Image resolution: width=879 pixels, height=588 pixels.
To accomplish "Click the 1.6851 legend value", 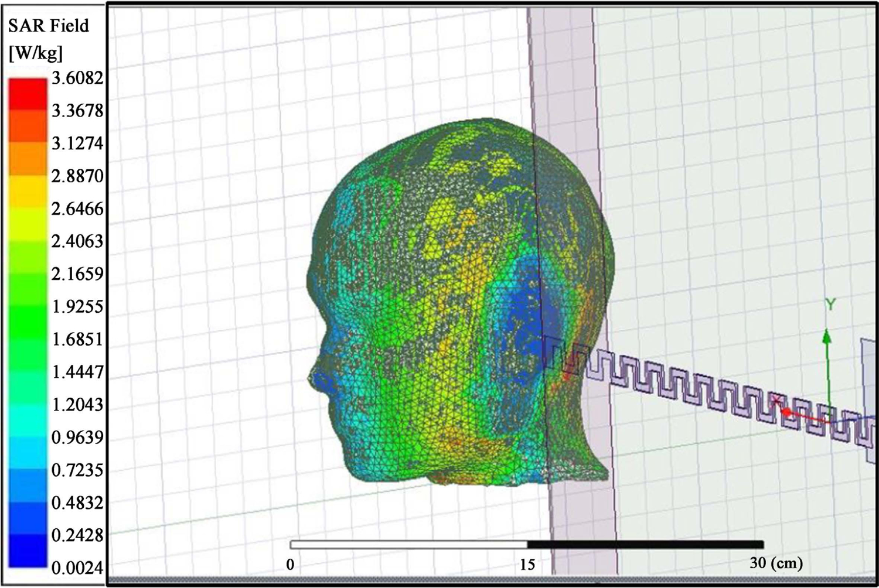I will point(77,340).
